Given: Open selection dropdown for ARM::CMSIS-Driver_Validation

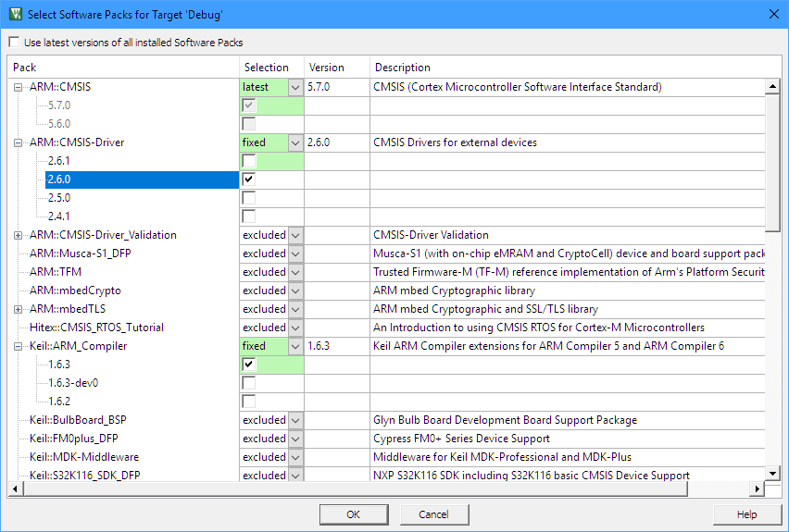Looking at the screenshot, I should pyautogui.click(x=296, y=235).
